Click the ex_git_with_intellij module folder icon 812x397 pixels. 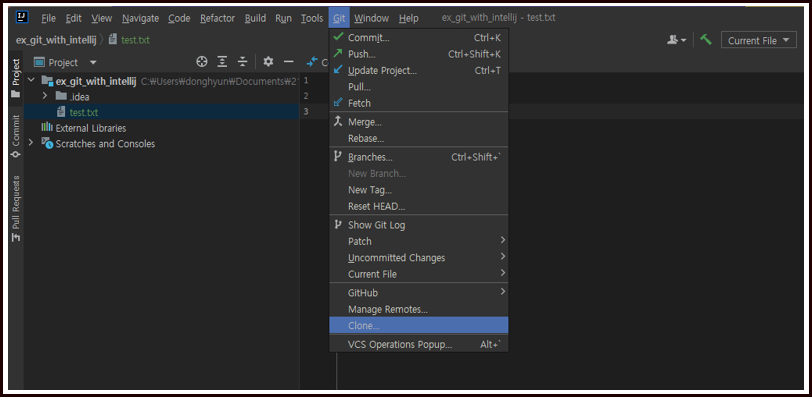47,81
